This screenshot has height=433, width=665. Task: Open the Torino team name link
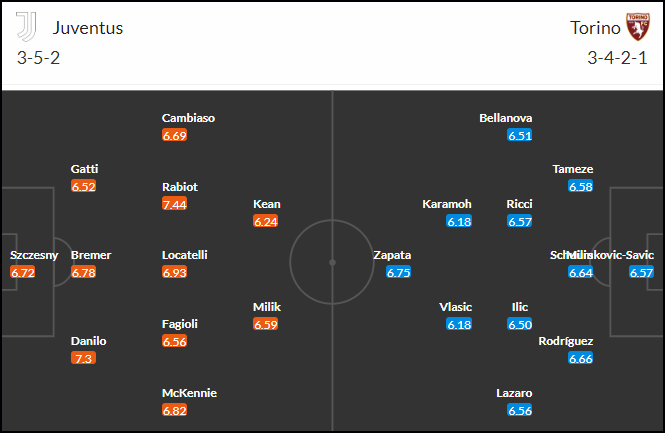[x=595, y=28]
